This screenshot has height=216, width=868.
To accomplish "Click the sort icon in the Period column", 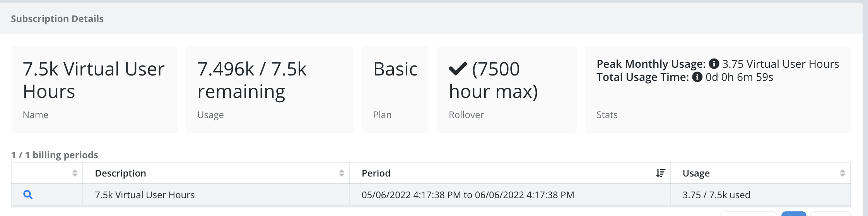I will tap(661, 173).
